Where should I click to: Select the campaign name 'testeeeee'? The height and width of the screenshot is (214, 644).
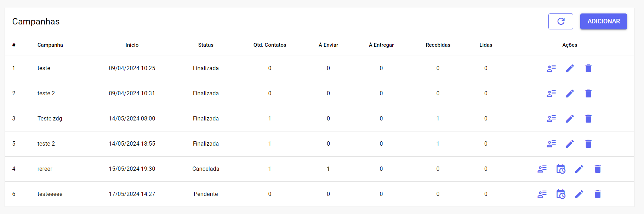(x=50, y=194)
